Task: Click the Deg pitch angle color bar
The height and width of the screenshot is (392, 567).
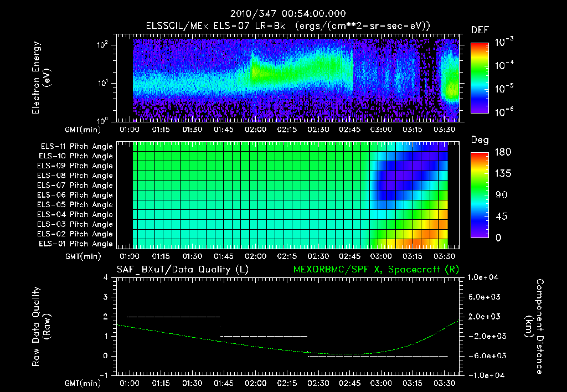Action: (480, 195)
